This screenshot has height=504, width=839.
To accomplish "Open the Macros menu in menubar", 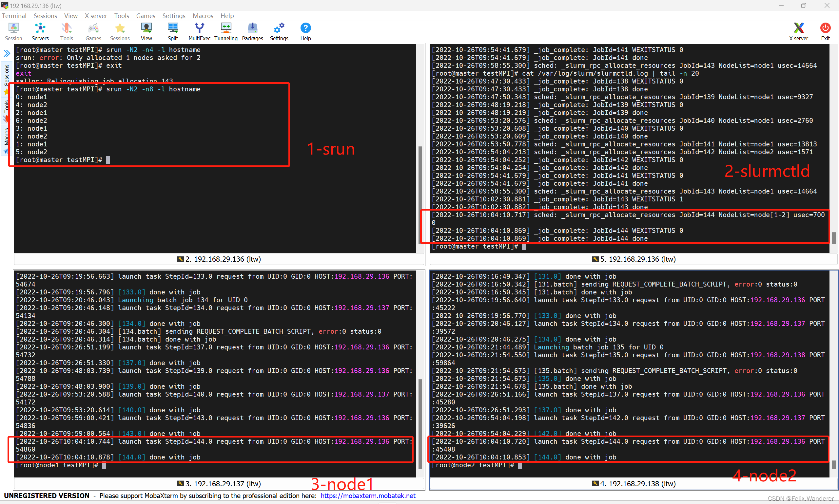I will [x=203, y=16].
